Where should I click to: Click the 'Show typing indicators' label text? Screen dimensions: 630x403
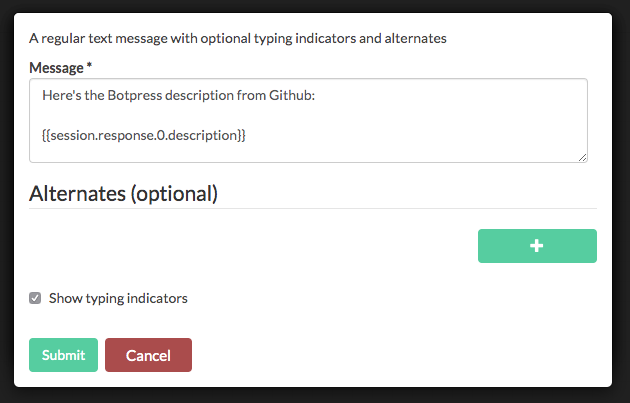118,298
